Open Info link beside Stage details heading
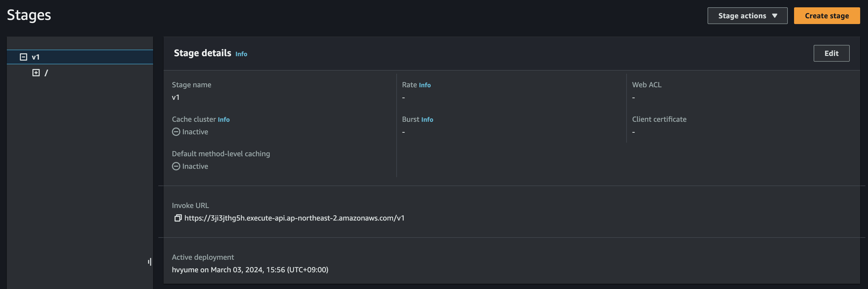This screenshot has height=289, width=868. 241,54
